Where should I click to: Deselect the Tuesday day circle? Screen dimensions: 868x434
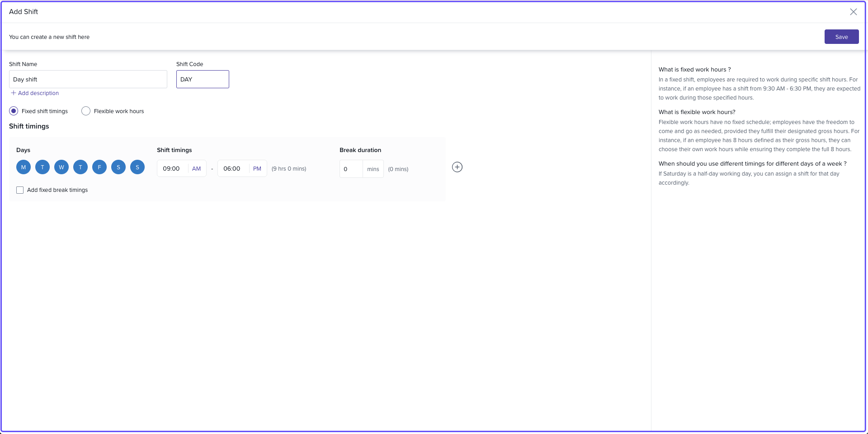tap(42, 167)
